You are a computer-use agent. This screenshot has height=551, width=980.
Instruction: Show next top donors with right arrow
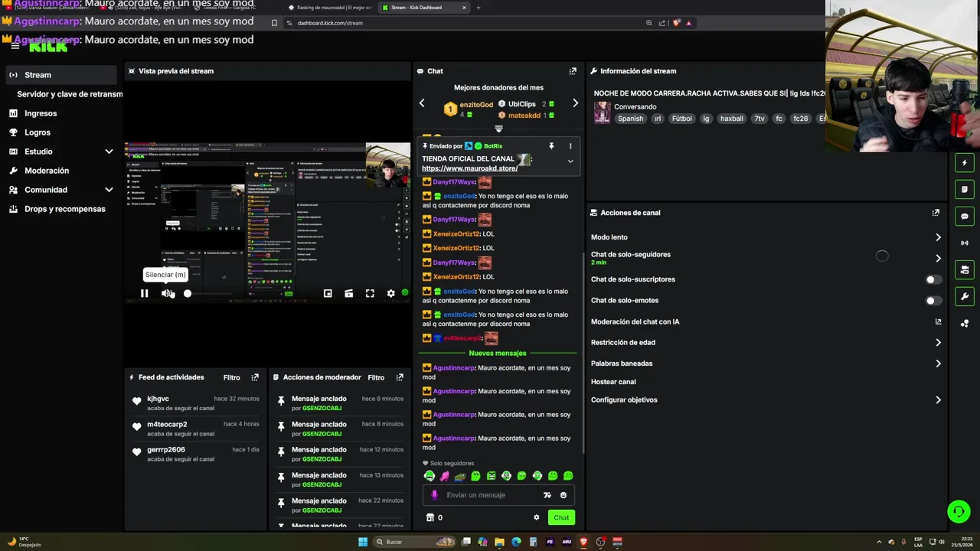click(575, 103)
